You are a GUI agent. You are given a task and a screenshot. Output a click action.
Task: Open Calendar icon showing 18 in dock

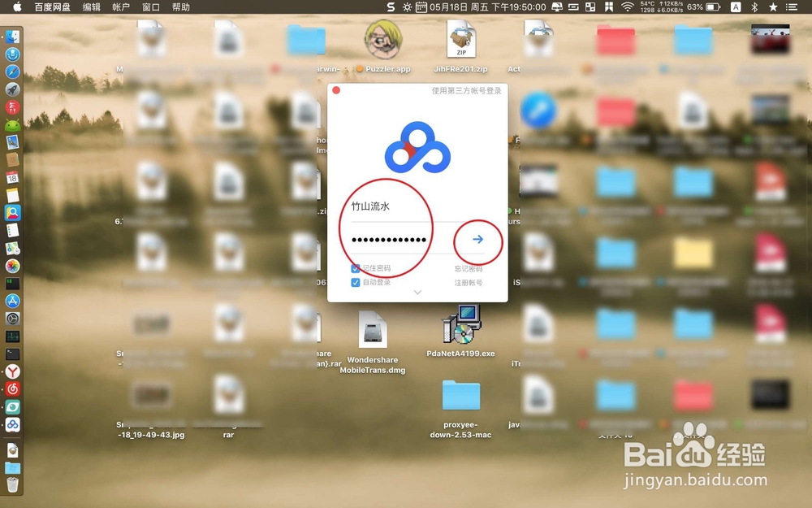[x=12, y=177]
